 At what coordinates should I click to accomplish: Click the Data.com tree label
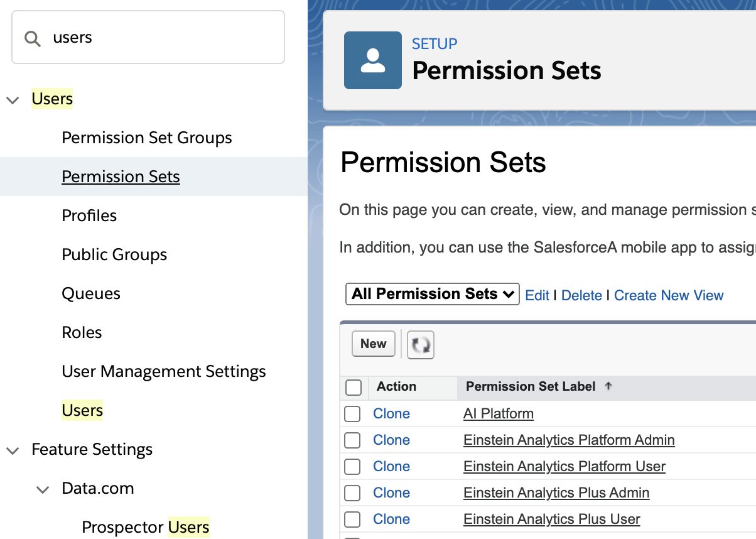click(x=98, y=488)
